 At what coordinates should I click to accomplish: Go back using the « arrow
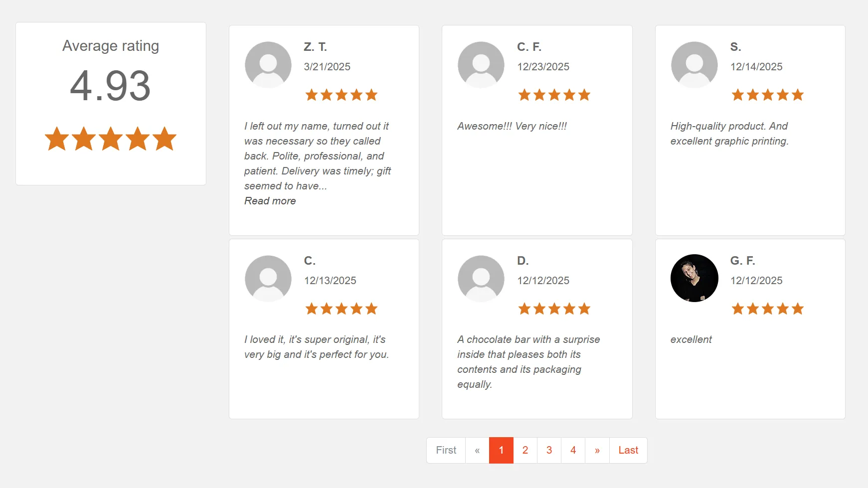click(477, 450)
